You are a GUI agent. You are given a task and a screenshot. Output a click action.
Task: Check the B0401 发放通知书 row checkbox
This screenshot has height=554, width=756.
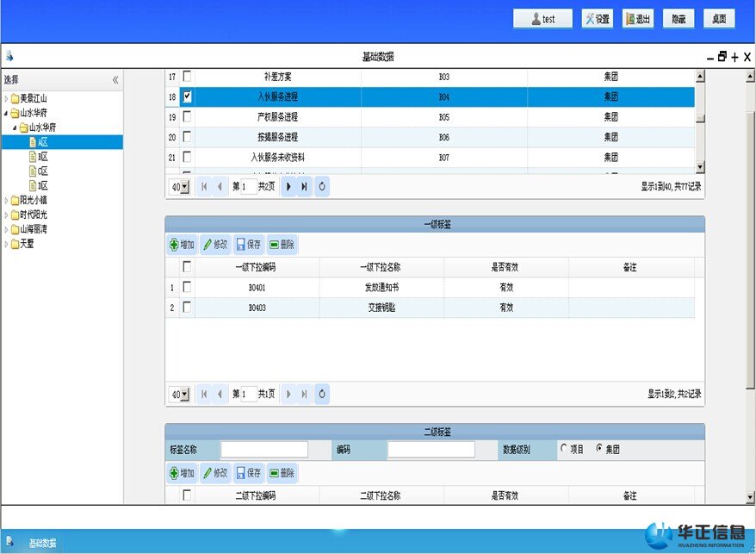tap(187, 287)
